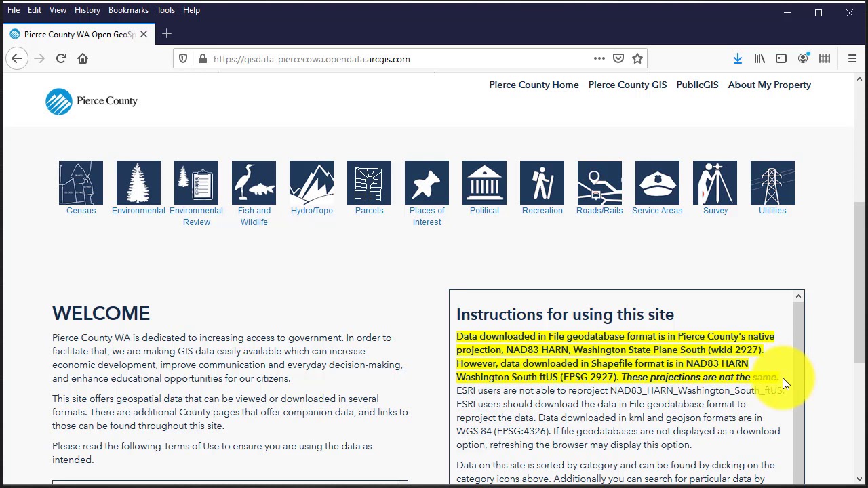Open the History menu
The image size is (868, 488).
(87, 10)
